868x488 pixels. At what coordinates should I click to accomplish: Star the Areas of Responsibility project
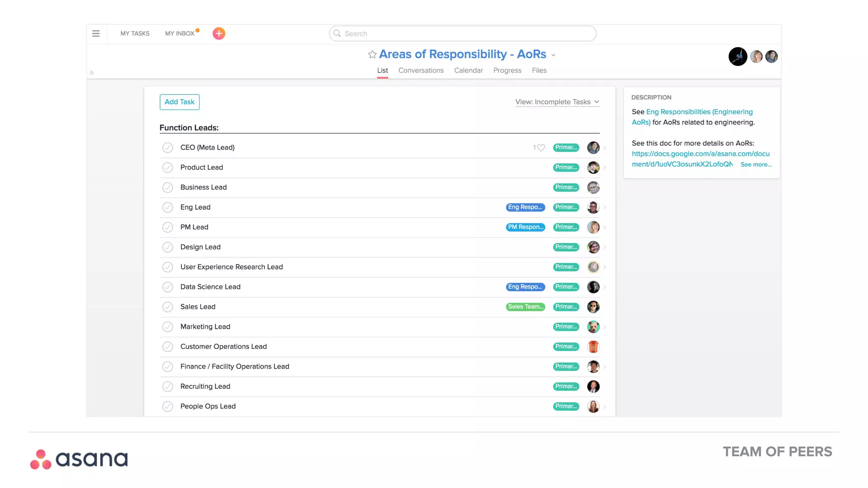pos(372,54)
